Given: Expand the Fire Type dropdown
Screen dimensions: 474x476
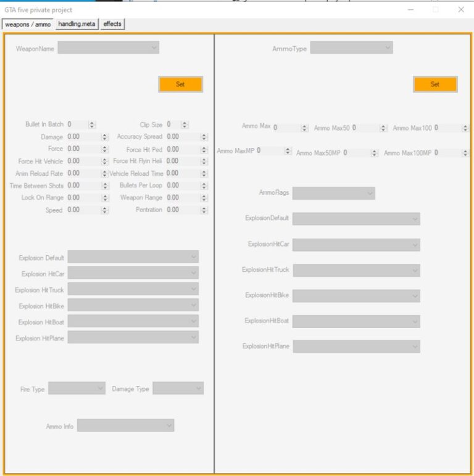Looking at the screenshot, I should [x=77, y=388].
